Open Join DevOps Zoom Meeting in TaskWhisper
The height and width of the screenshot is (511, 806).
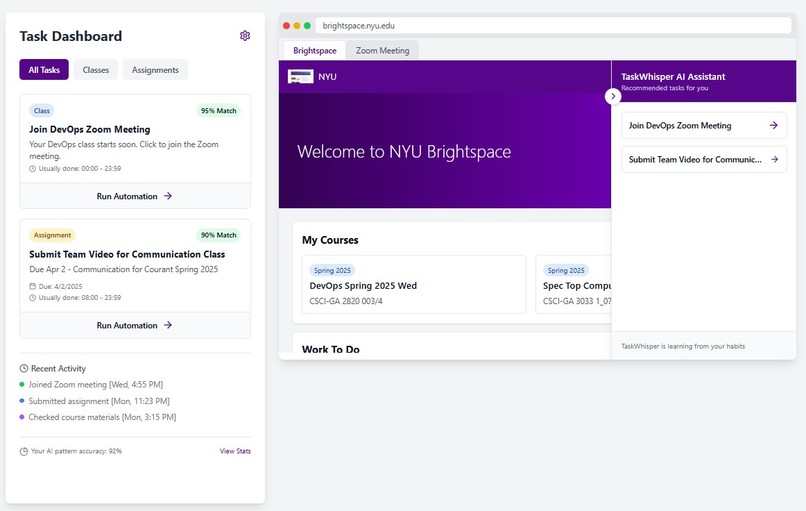click(704, 125)
